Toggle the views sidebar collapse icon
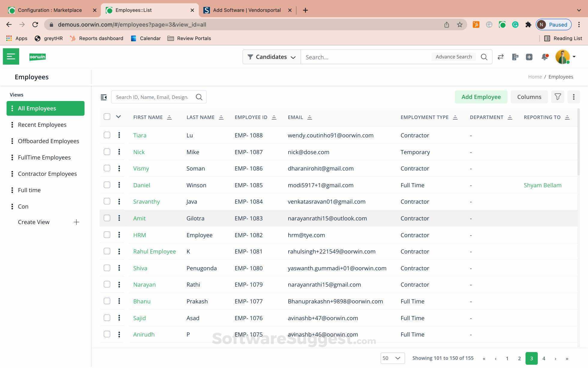The height and width of the screenshot is (368, 588). coord(104,97)
